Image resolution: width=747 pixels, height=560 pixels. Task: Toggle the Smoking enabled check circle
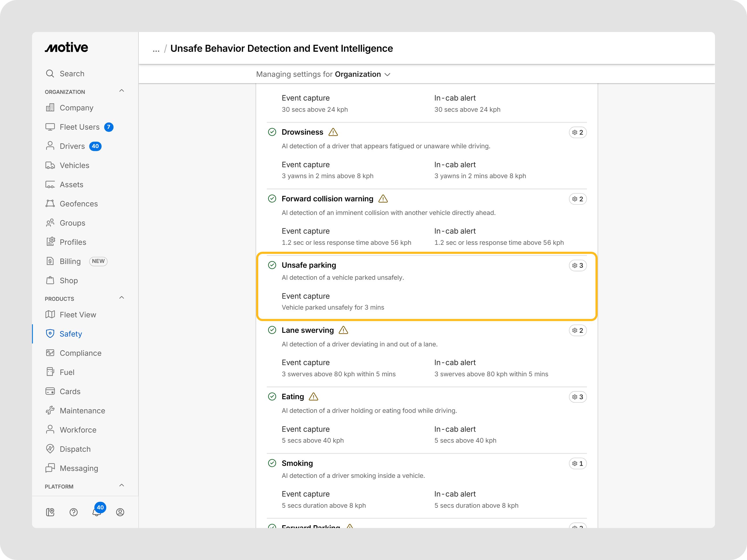point(272,463)
